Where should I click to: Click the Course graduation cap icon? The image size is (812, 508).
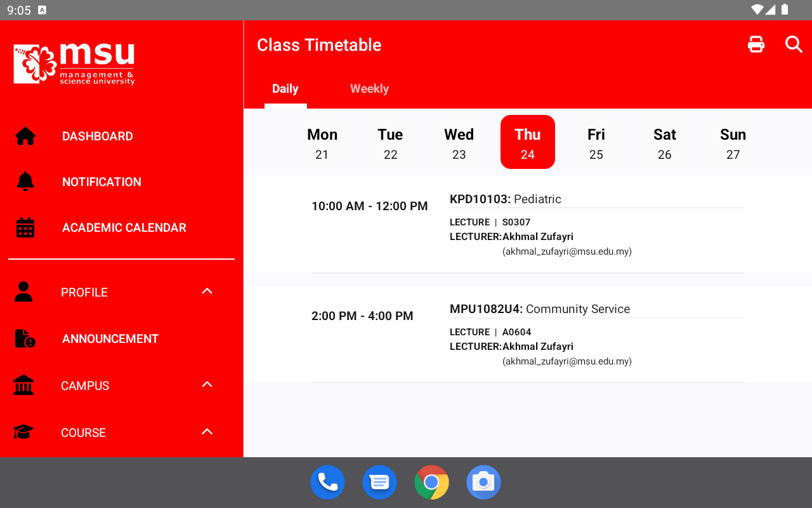23,432
